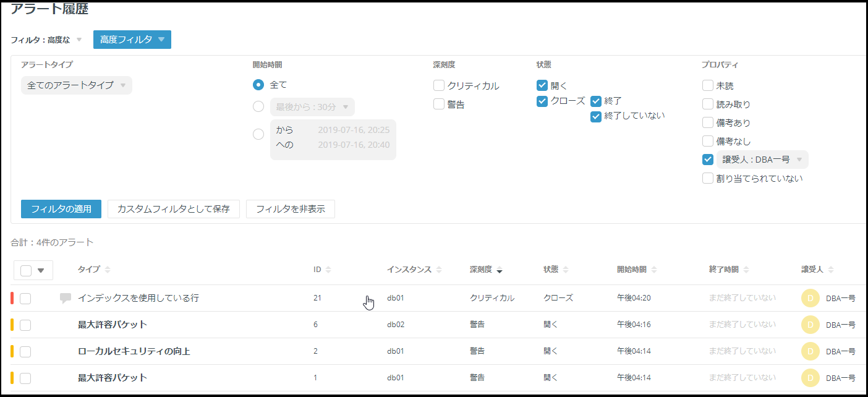
Task: Enable the クリティカル severity checkbox
Action: click(439, 86)
